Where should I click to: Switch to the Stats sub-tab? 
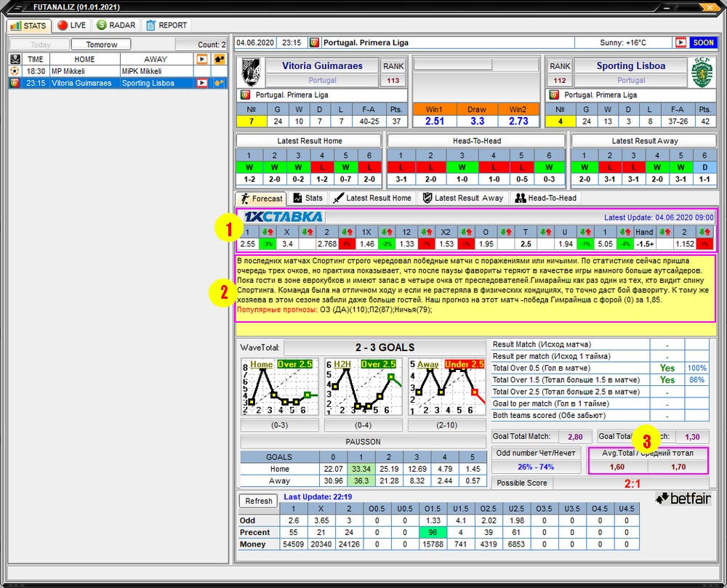tap(308, 198)
